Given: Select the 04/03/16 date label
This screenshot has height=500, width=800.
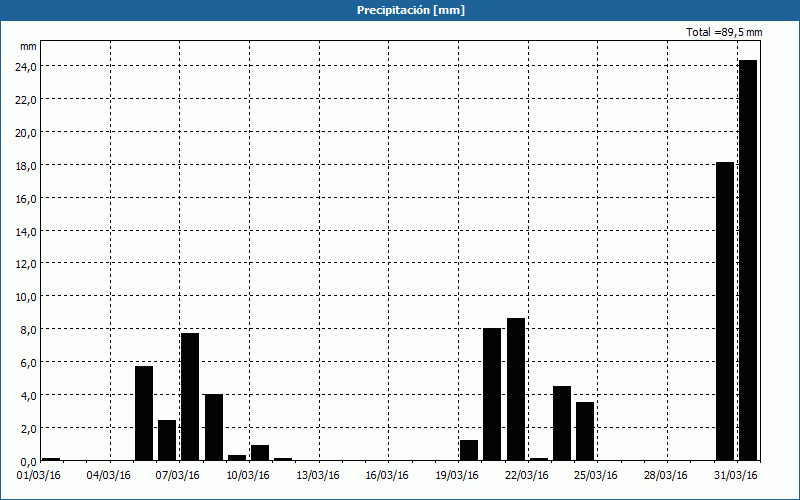Looking at the screenshot, I should pyautogui.click(x=108, y=476).
